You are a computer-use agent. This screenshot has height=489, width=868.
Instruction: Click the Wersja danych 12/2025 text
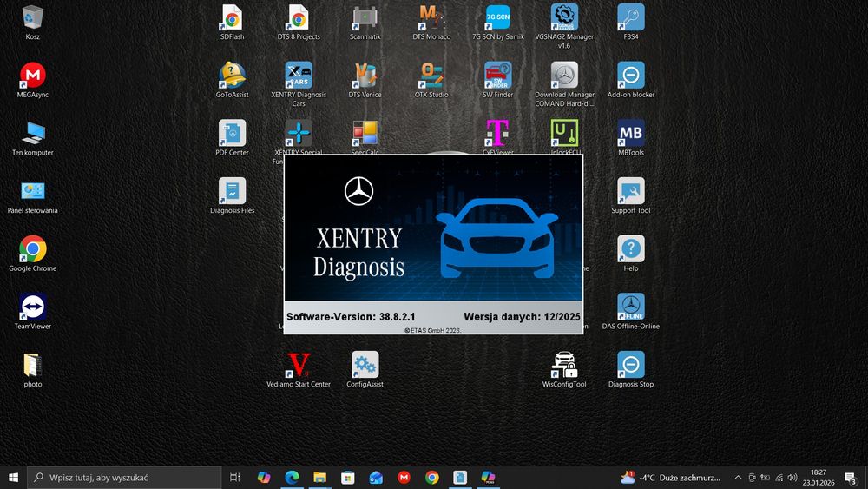[x=522, y=317]
